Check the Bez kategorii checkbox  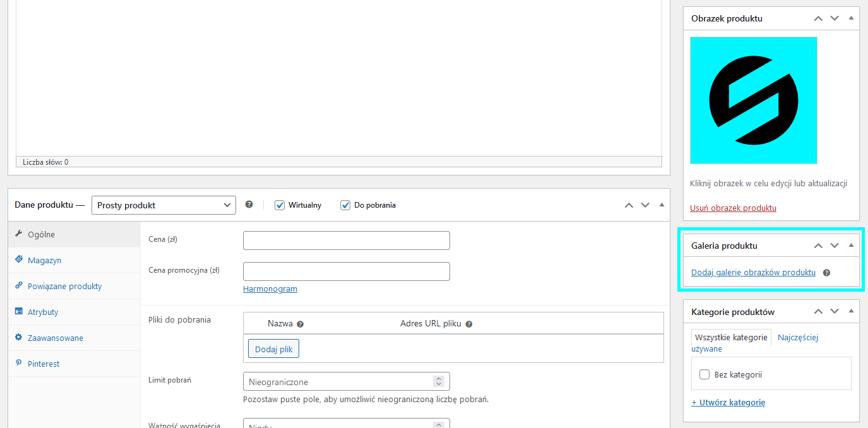pyautogui.click(x=705, y=374)
